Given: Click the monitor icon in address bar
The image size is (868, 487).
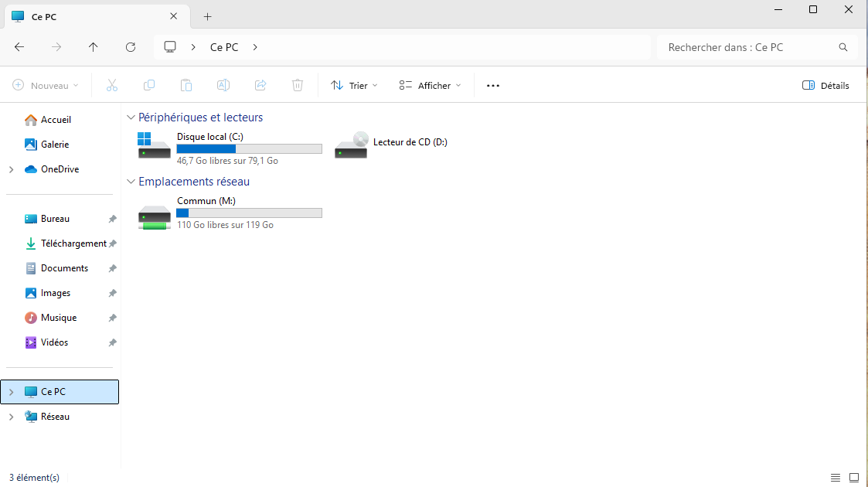Looking at the screenshot, I should coord(170,47).
